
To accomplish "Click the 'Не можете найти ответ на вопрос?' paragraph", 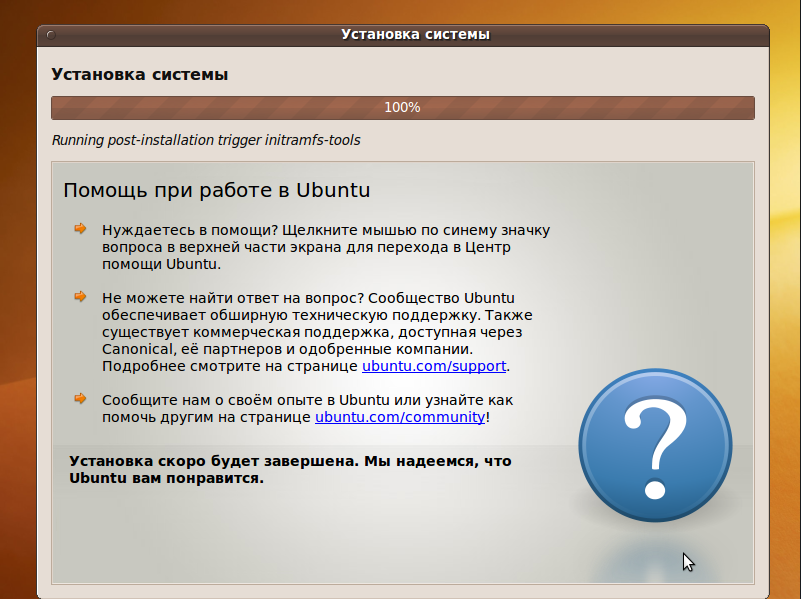I will tap(317, 332).
